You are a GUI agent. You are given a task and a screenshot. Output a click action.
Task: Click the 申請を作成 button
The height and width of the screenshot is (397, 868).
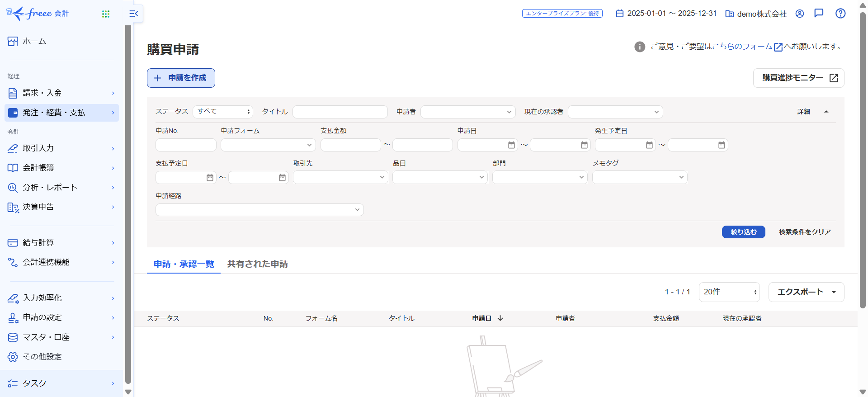(181, 78)
